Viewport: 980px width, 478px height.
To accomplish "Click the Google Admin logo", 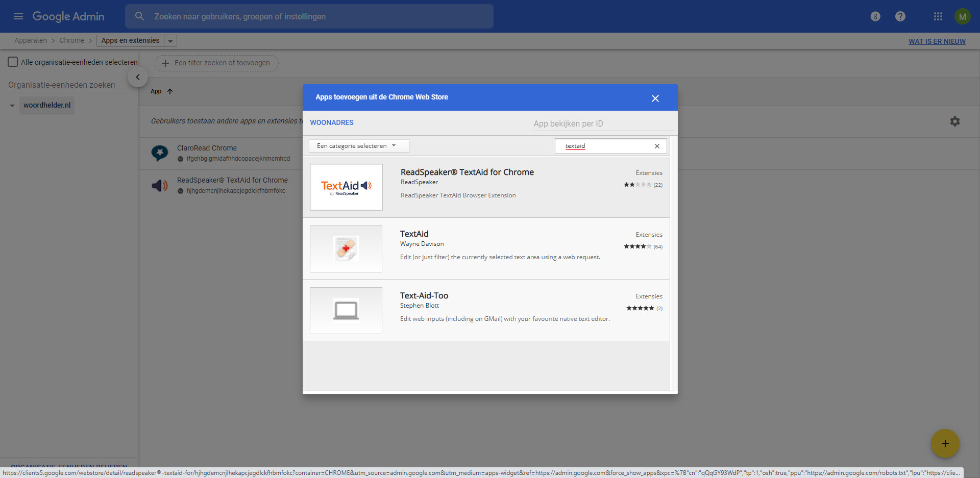I will click(x=68, y=16).
